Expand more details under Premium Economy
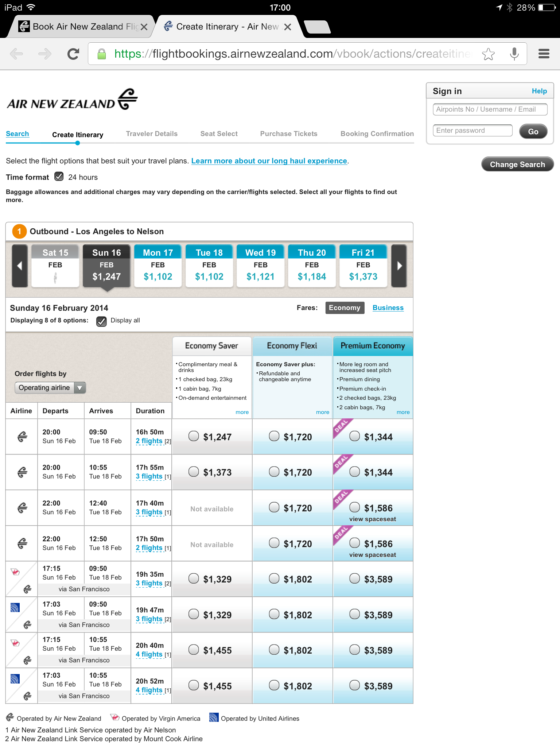Viewport: 560px width, 747px height. pyautogui.click(x=403, y=412)
